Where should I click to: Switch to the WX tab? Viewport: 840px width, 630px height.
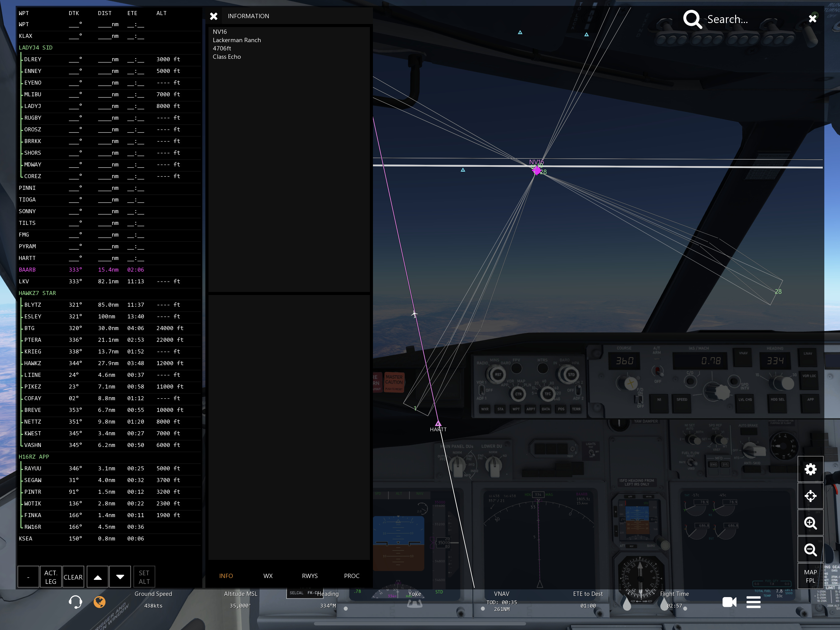click(x=268, y=576)
